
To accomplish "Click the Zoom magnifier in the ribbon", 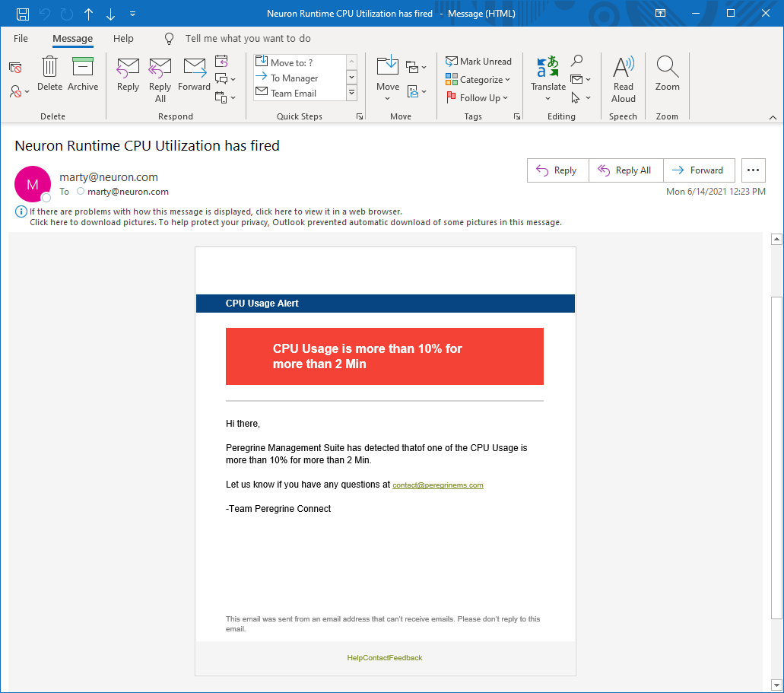I will (668, 74).
